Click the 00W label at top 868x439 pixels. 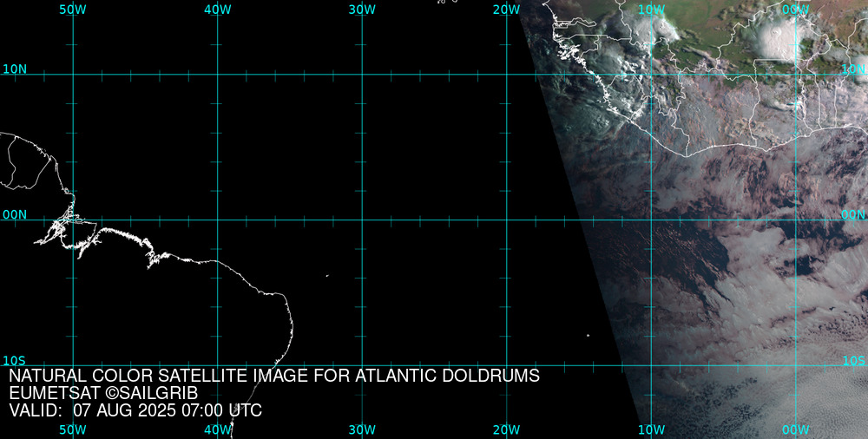(796, 10)
